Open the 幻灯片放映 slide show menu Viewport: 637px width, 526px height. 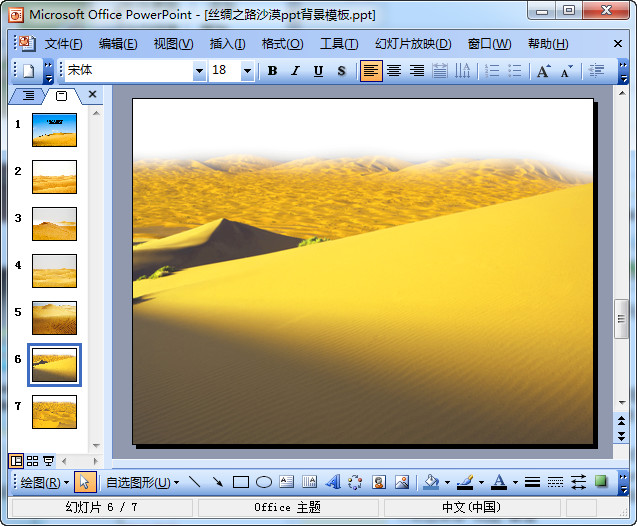(x=412, y=44)
